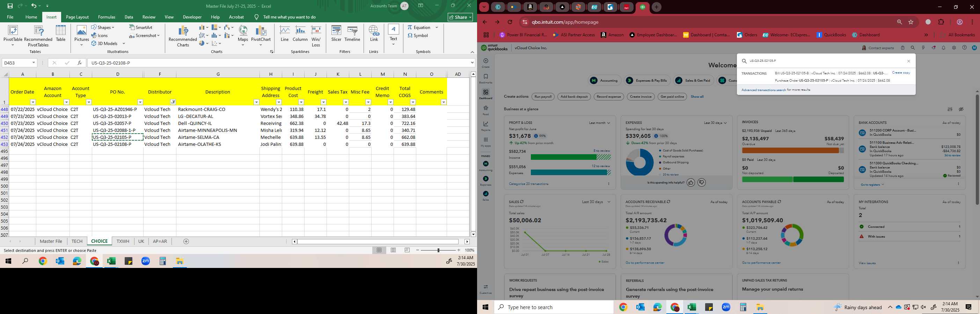
Task: Save the Excel workbook
Action: click(x=10, y=6)
